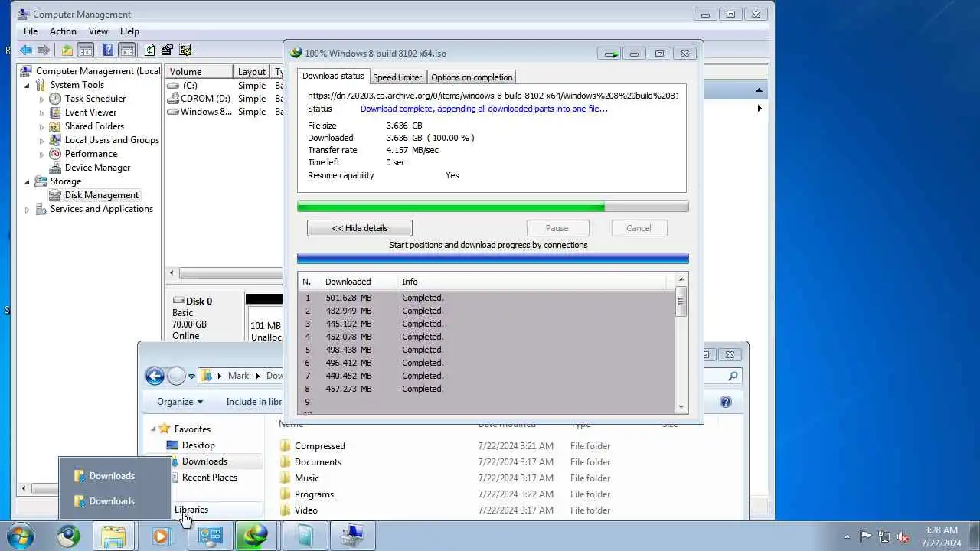Click the Up one level folder icon
The height and width of the screenshot is (551, 980).
tap(67, 50)
